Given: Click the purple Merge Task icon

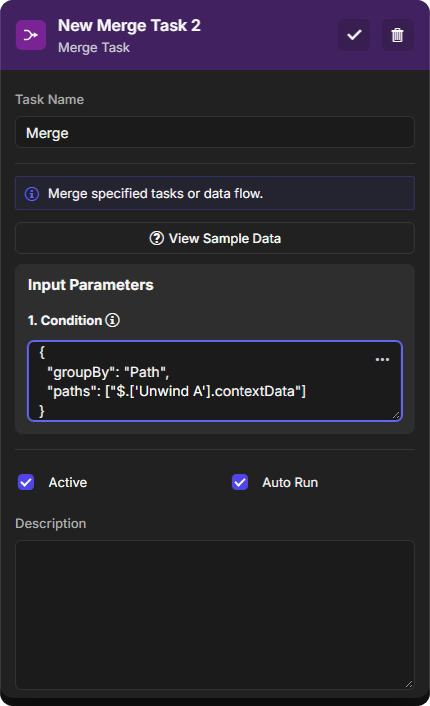Looking at the screenshot, I should [31, 35].
